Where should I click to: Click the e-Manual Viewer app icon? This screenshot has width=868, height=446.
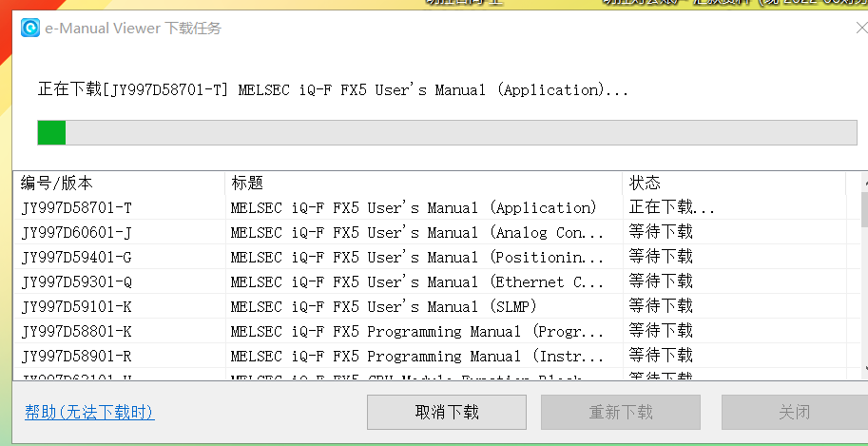pos(30,28)
